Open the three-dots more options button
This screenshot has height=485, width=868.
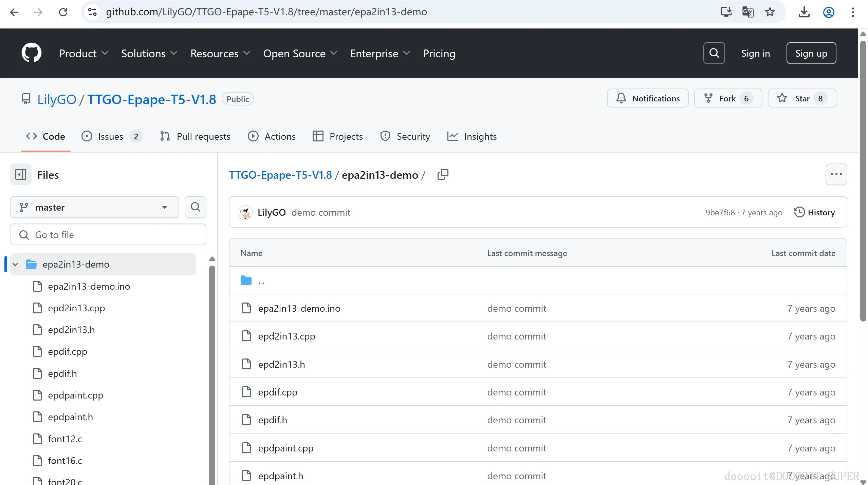tap(836, 174)
